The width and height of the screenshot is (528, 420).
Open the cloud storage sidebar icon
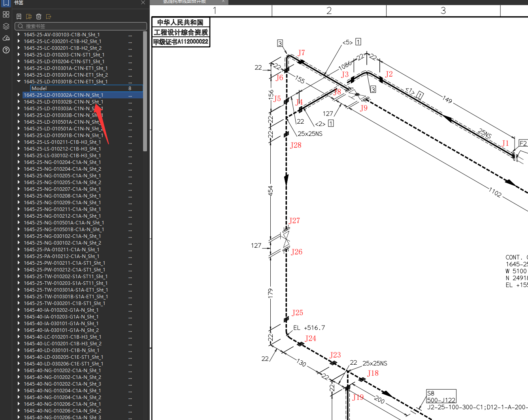(6, 38)
